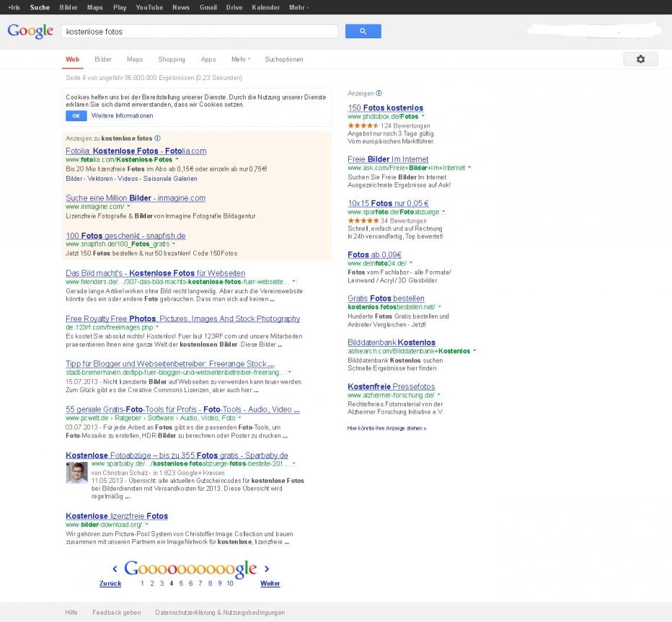Switch to Bilder search tab
The width and height of the screenshot is (672, 622).
point(103,60)
